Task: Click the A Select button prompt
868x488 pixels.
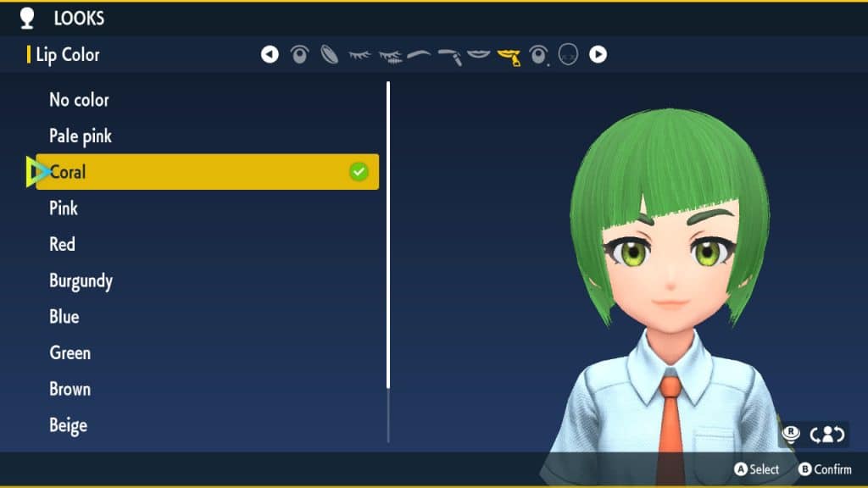Action: [x=757, y=469]
